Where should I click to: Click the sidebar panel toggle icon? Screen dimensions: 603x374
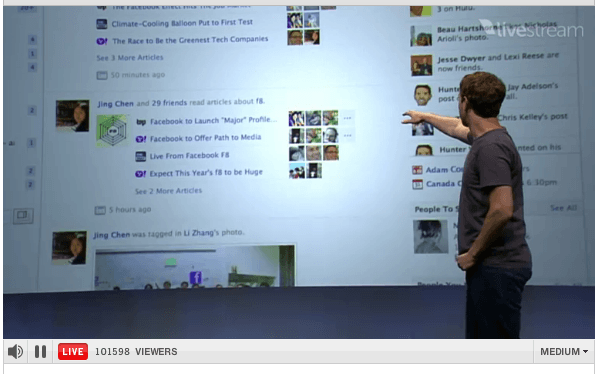pos(23,216)
